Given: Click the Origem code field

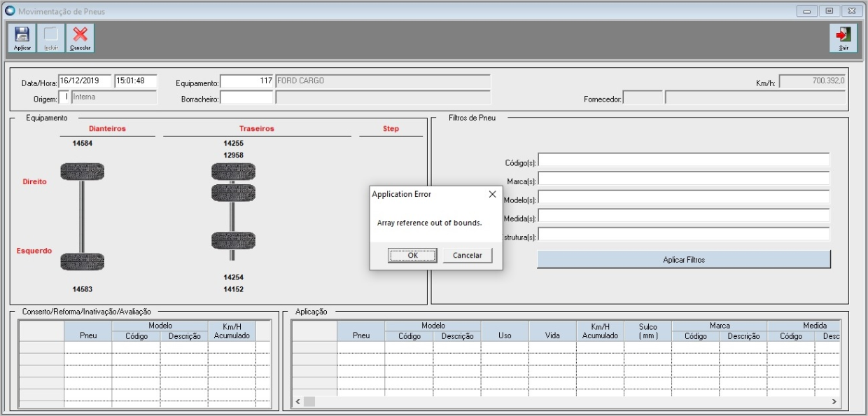Looking at the screenshot, I should tap(64, 97).
